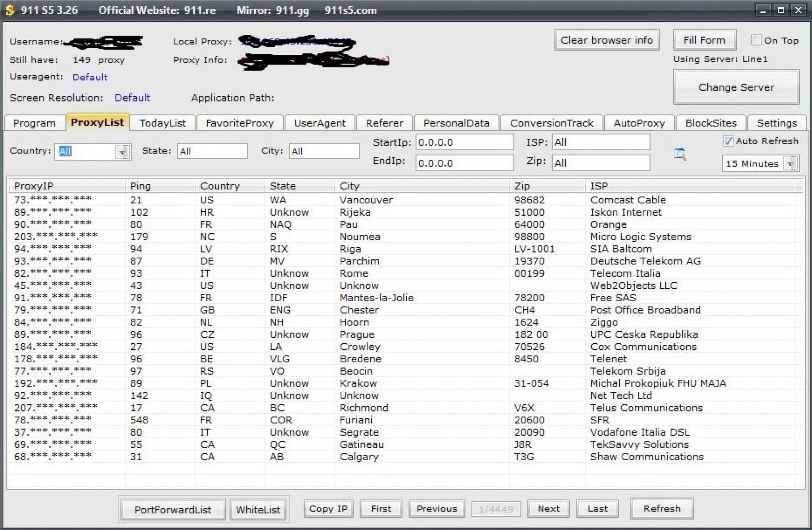The height and width of the screenshot is (530, 812).
Task: Refresh the proxy list
Action: point(662,509)
